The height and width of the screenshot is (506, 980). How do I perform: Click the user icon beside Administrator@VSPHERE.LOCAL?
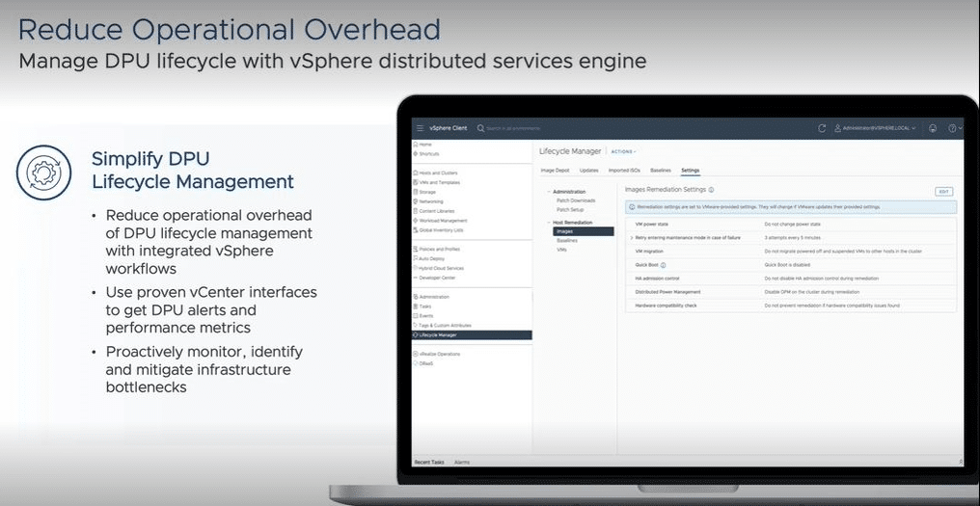838,128
